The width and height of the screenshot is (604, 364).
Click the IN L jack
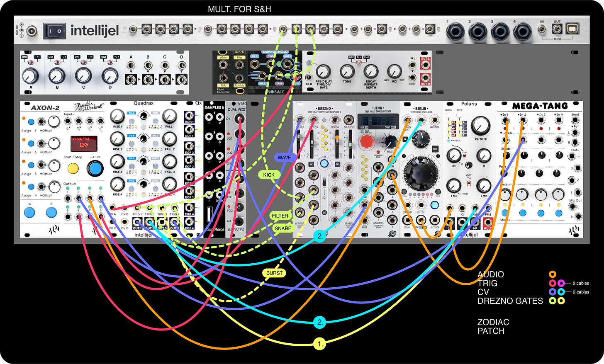pos(412,65)
